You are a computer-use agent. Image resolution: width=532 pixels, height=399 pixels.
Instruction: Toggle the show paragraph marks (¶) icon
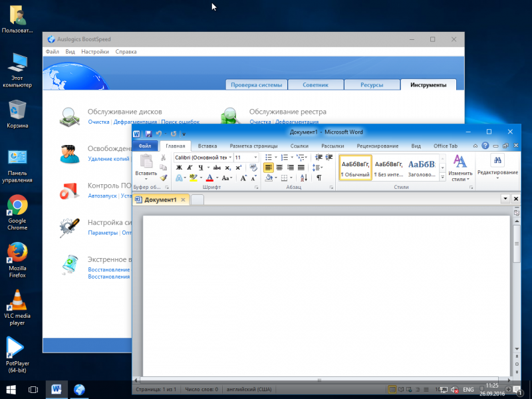[x=319, y=178]
